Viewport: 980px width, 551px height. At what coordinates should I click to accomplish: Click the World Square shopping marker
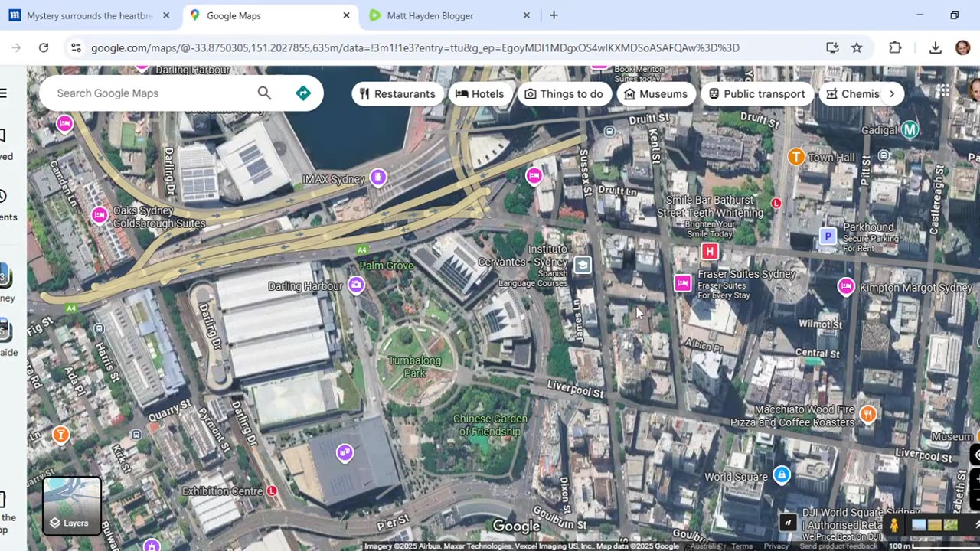(x=782, y=474)
